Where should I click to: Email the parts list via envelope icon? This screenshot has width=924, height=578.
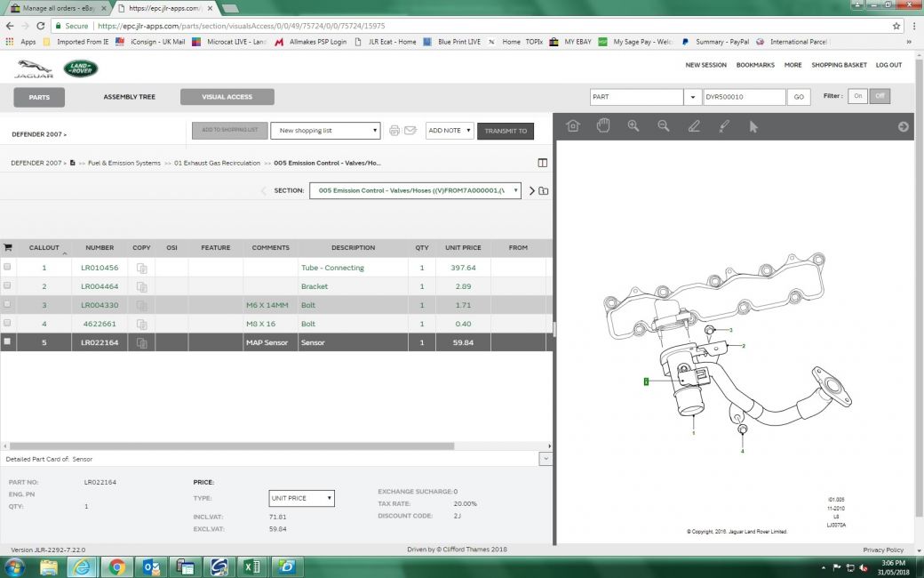click(410, 131)
